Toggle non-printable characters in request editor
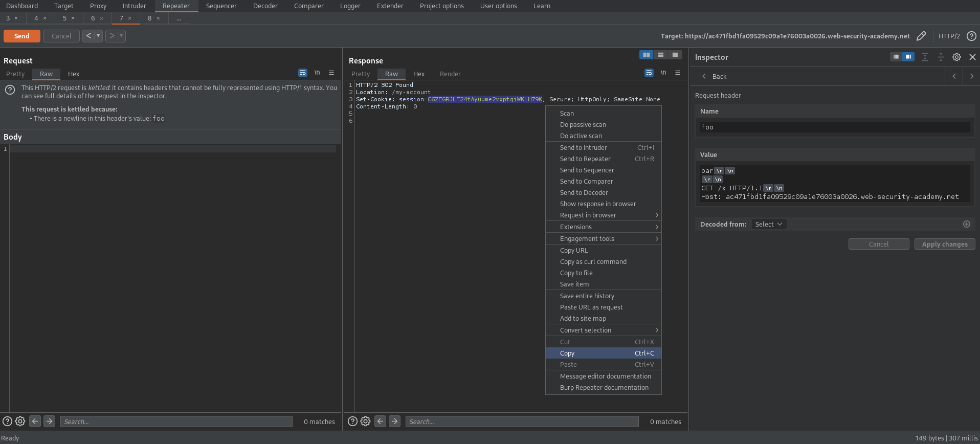Viewport: 980px width, 444px height. [x=317, y=73]
